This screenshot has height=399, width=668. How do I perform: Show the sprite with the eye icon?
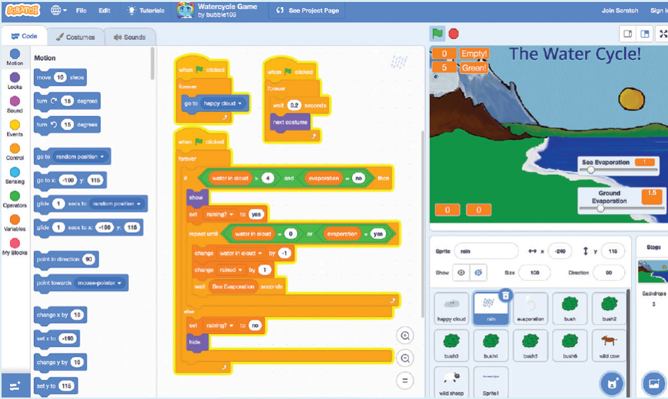pos(461,273)
